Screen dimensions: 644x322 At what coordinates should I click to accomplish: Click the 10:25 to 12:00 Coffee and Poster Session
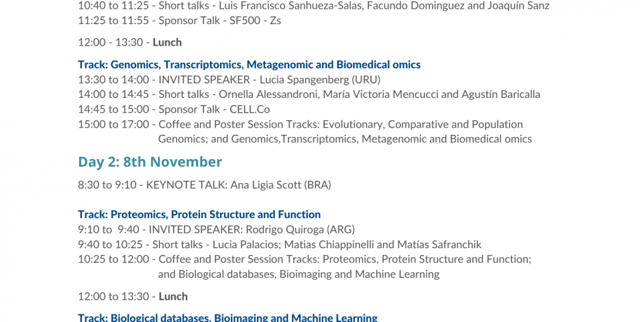coord(305,259)
